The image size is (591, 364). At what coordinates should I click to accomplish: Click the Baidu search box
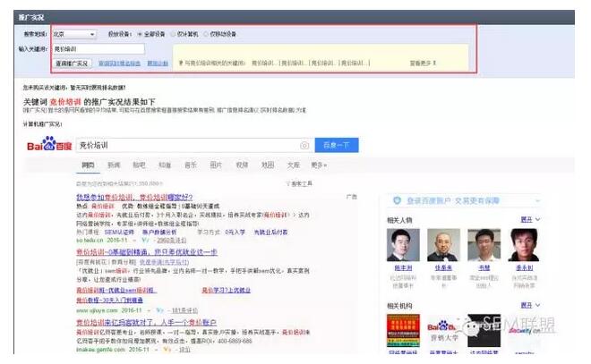tap(195, 145)
